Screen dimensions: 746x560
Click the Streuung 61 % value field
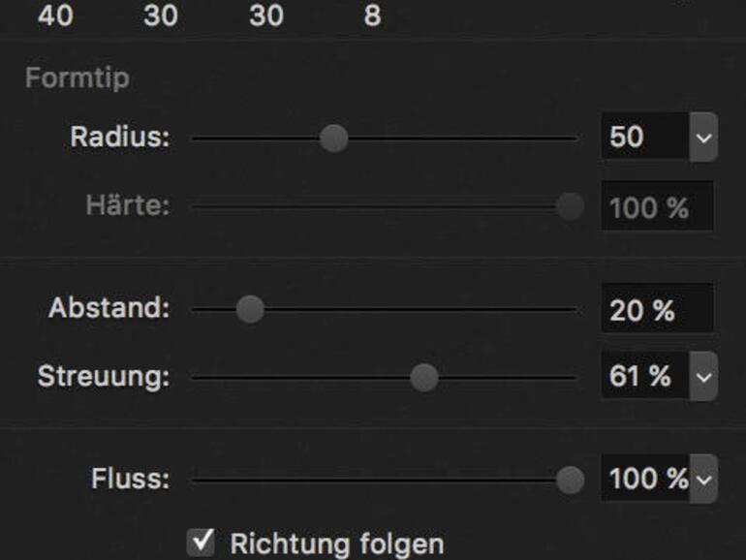tap(643, 377)
